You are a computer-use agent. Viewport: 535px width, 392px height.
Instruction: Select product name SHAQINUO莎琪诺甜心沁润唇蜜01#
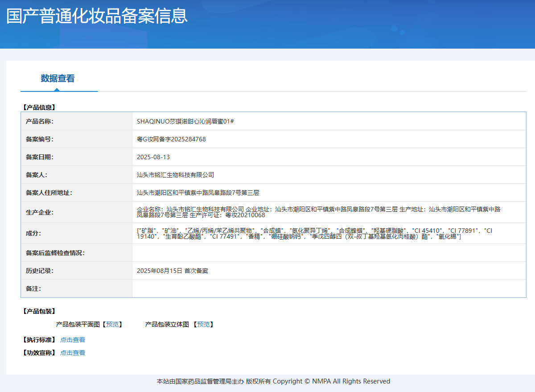tap(185, 121)
